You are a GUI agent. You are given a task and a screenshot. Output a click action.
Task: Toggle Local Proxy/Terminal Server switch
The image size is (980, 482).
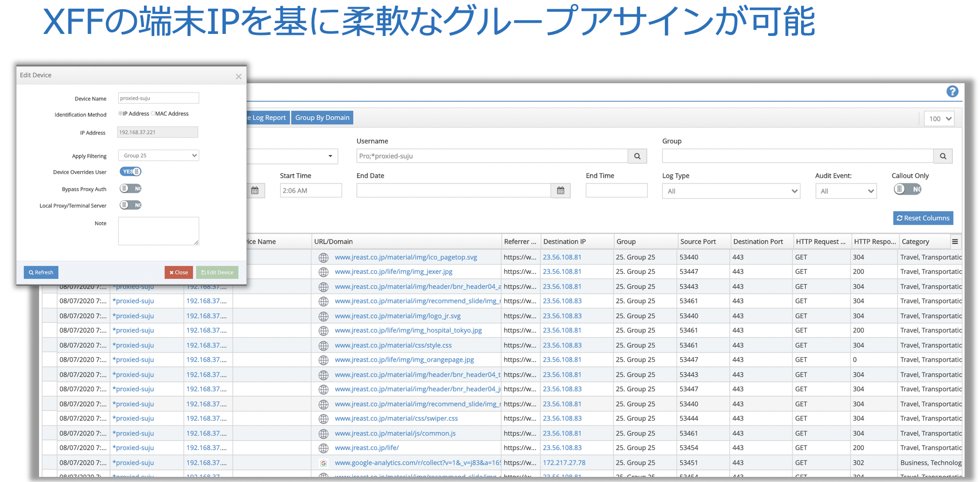[x=131, y=205]
